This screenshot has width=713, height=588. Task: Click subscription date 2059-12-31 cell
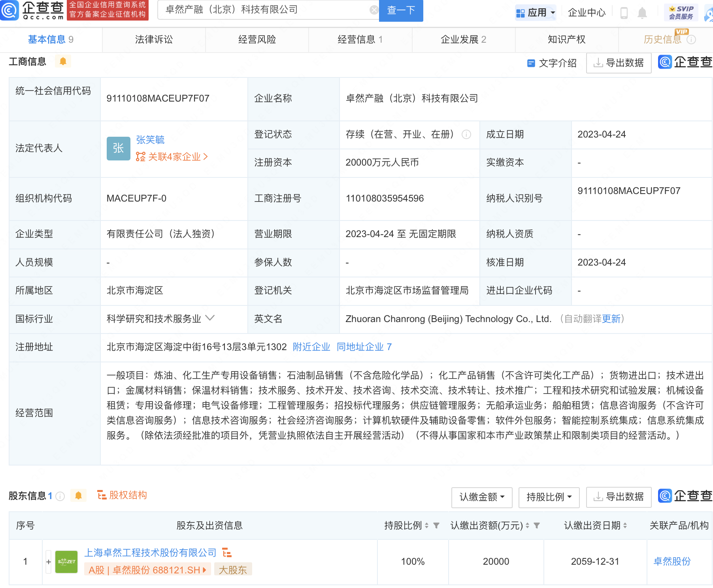[595, 562]
